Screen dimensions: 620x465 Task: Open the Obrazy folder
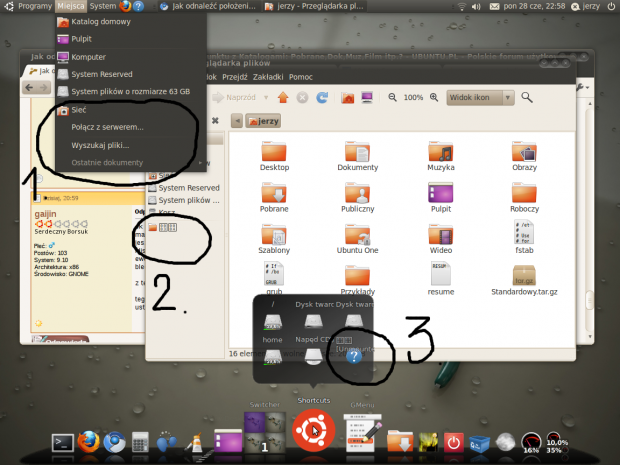524,156
